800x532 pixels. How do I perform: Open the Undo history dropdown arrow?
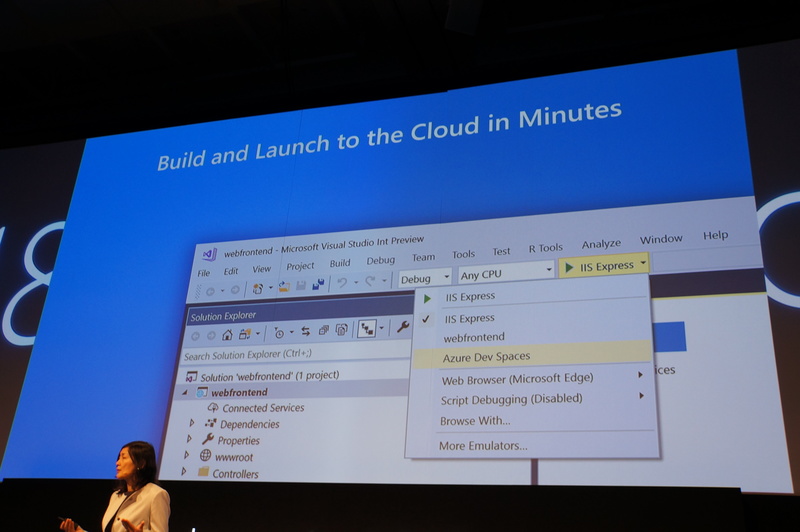click(x=356, y=282)
